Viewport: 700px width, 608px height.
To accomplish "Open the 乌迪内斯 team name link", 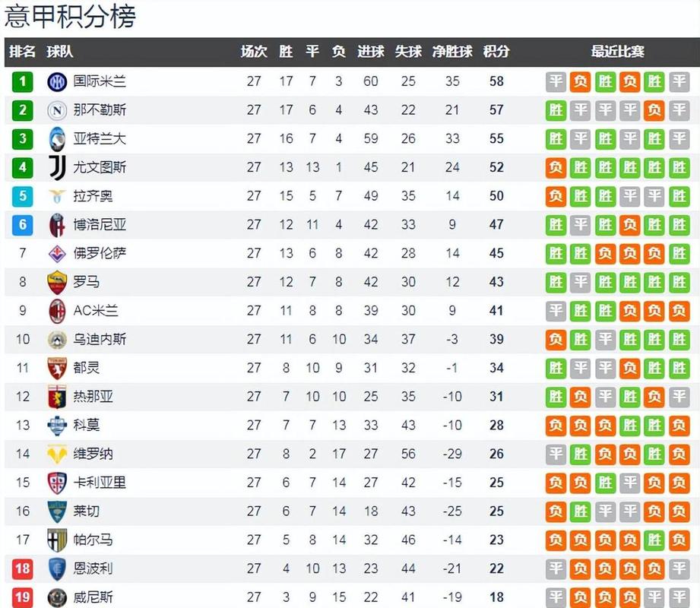I will pos(100,339).
